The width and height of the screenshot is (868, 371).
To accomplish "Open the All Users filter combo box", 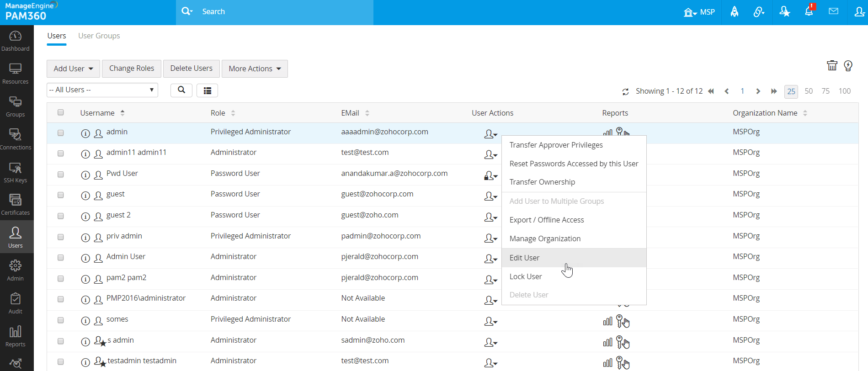I will [102, 90].
